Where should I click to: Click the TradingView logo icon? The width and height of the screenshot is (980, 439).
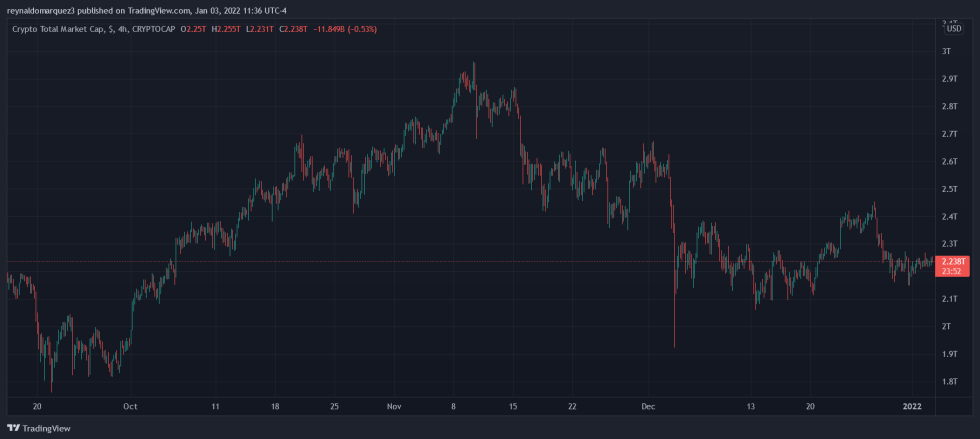point(14,428)
